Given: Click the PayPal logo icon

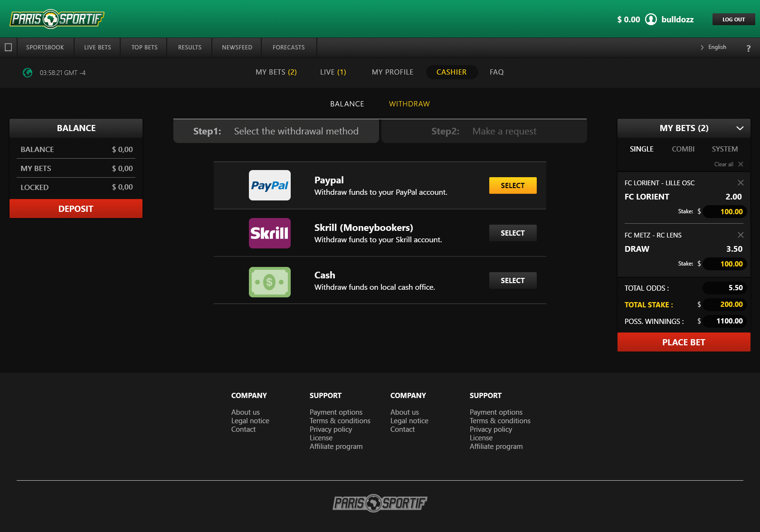Looking at the screenshot, I should coord(269,185).
